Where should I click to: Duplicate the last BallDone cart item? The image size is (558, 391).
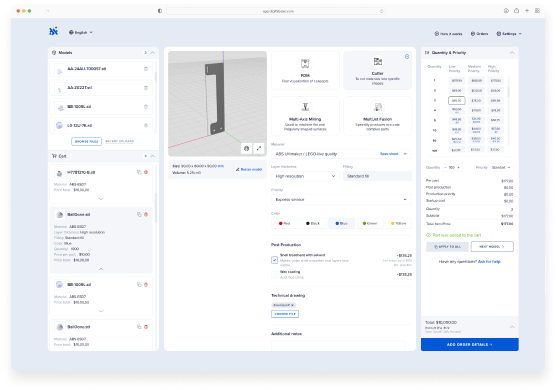[x=139, y=327]
